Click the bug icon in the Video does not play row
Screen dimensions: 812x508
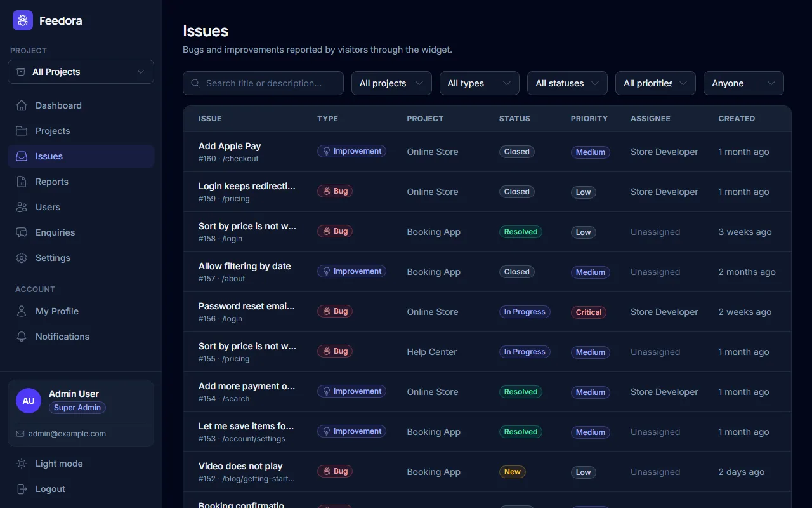pos(327,471)
